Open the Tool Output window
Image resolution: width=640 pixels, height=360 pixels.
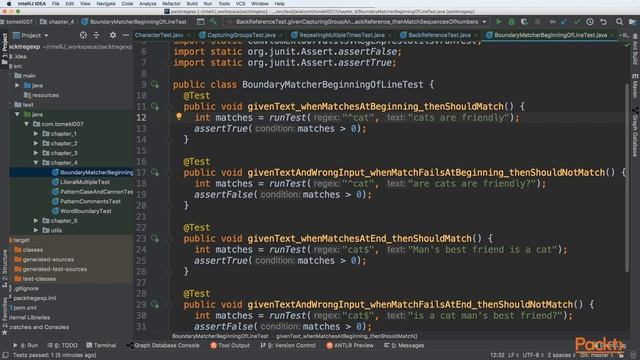click(230, 345)
